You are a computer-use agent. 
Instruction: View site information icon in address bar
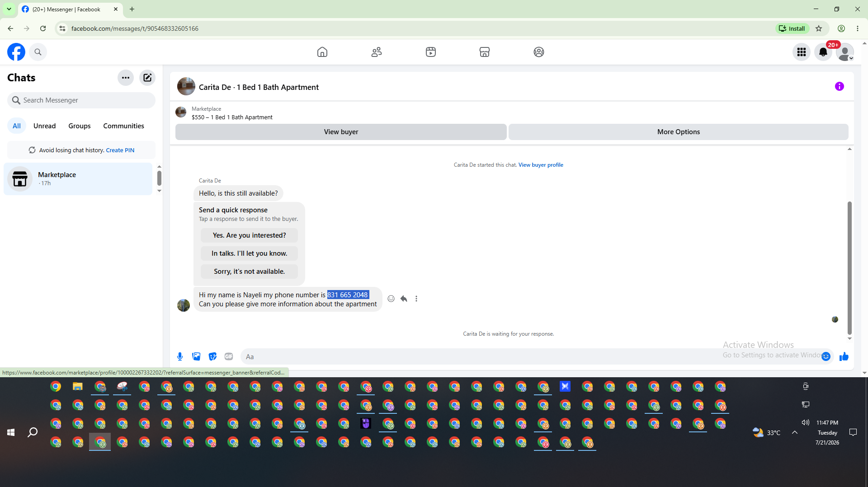point(62,28)
